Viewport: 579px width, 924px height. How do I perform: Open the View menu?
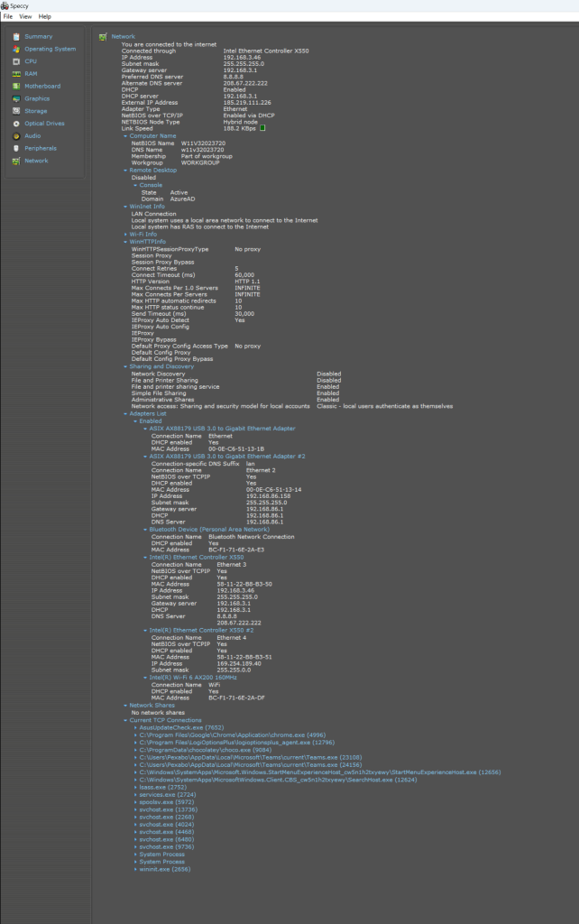pyautogui.click(x=25, y=16)
